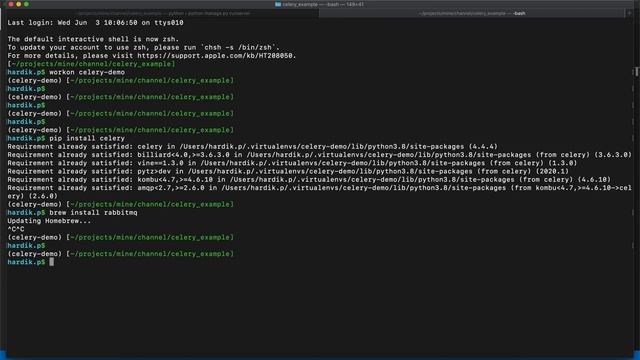
Task: Click the 'billiard<4.0,>=3.6.3.0' requirement text
Action: (x=183, y=155)
